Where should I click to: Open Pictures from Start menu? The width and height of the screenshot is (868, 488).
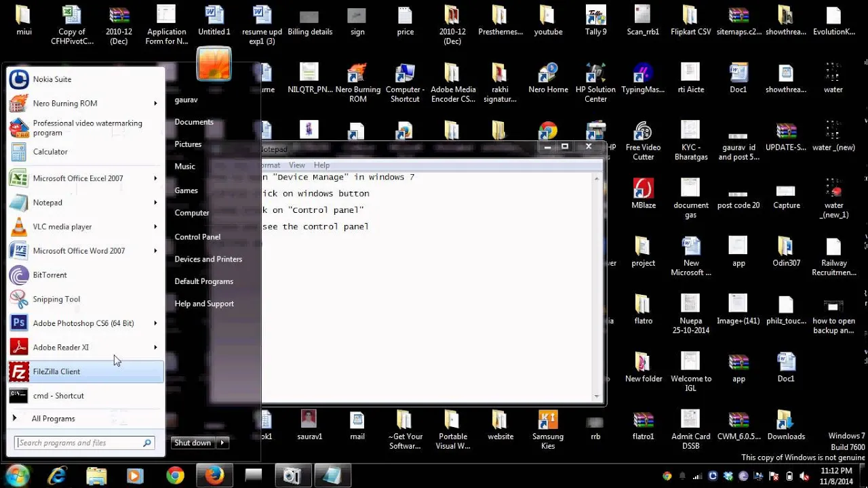188,144
